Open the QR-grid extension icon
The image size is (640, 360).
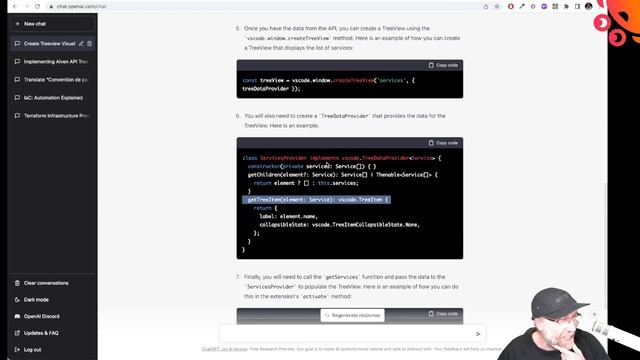coord(555,7)
